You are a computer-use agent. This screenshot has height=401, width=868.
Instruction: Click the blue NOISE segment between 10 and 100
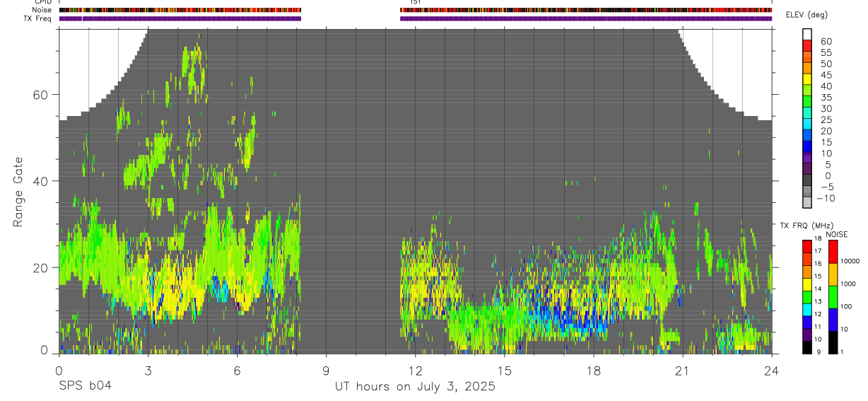point(833,320)
